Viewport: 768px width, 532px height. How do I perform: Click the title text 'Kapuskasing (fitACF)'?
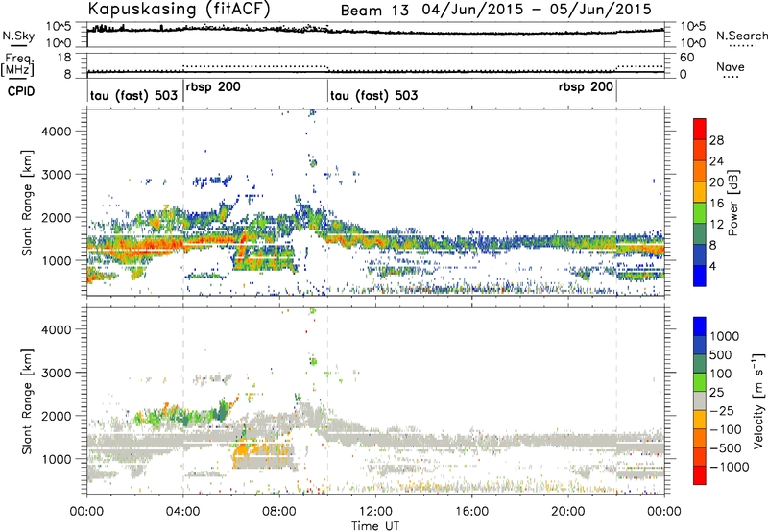[x=179, y=9]
